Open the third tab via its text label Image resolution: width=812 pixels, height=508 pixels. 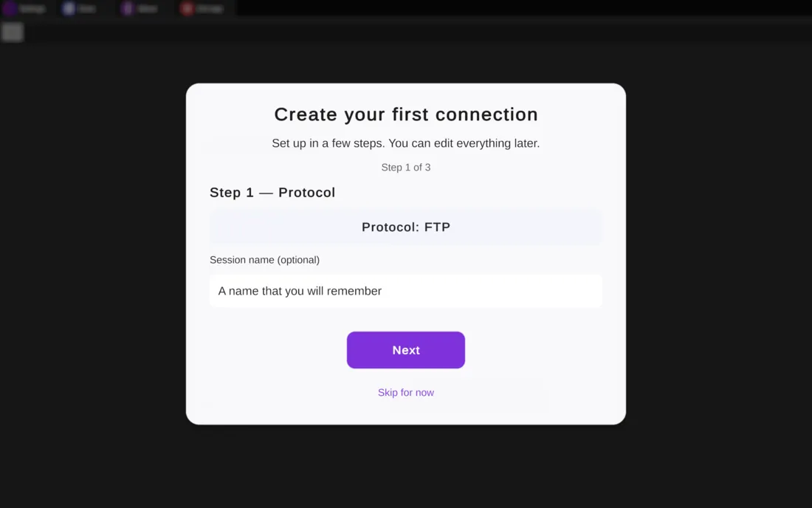(147, 9)
